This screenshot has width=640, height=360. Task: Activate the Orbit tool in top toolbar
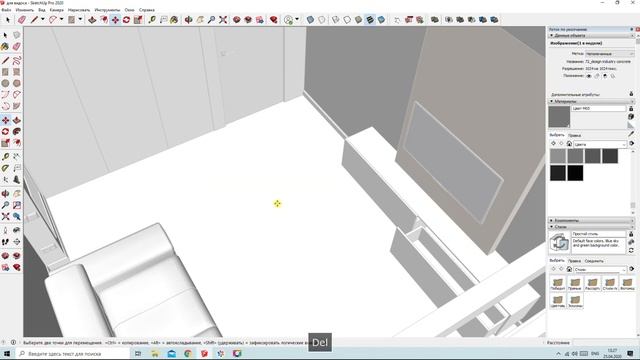click(x=188, y=20)
